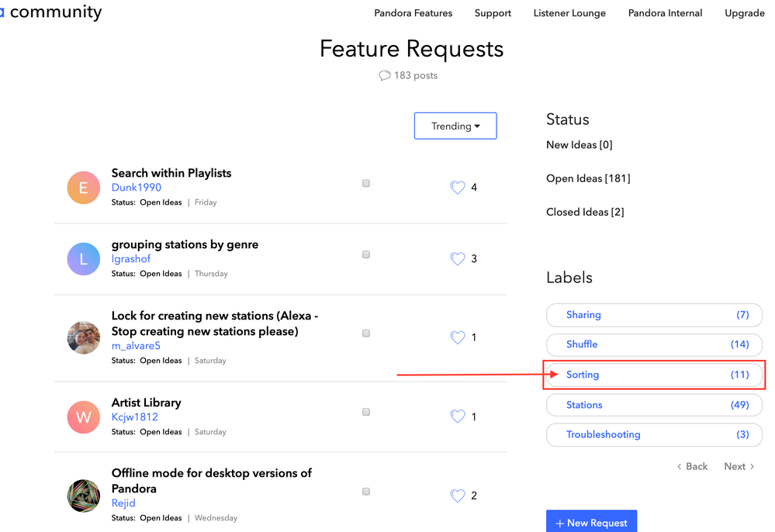Like the Search within Playlists post
Screen dimensions: 775x532
(458, 187)
